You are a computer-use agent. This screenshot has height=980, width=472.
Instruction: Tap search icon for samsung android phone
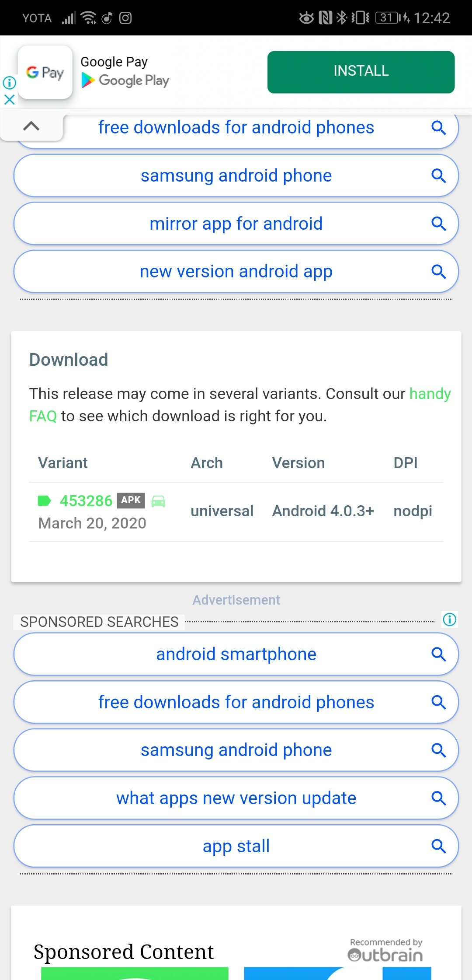pos(438,176)
